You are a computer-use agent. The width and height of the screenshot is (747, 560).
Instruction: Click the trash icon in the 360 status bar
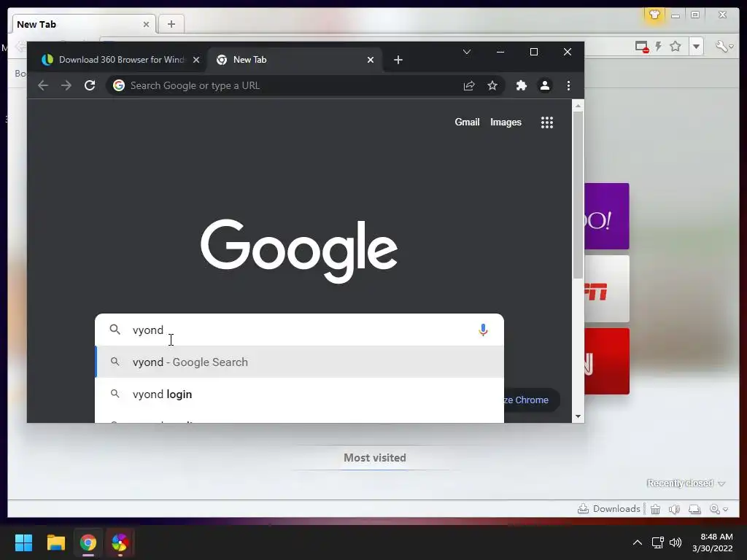(x=656, y=509)
